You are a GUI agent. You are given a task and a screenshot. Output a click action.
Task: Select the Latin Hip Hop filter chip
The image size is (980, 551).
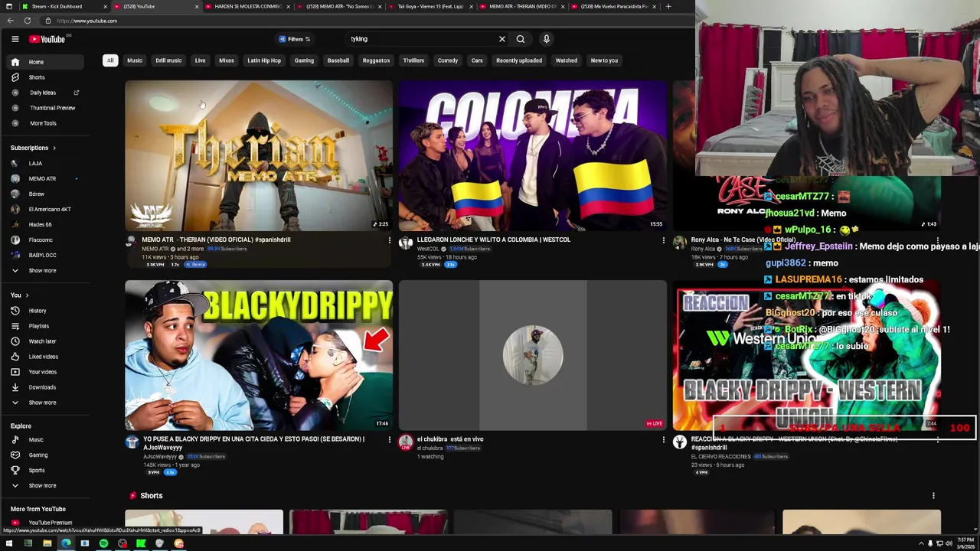(x=264, y=60)
